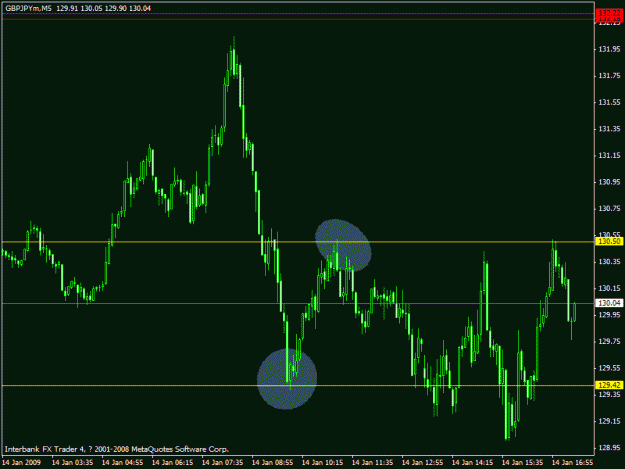Click the 128.95 price axis label

tap(609, 447)
